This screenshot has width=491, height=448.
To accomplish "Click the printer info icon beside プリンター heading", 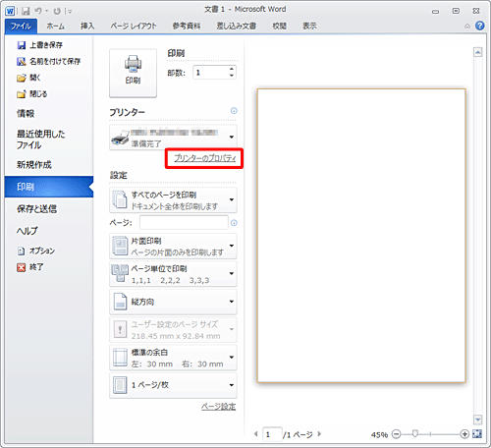I will click(234, 111).
